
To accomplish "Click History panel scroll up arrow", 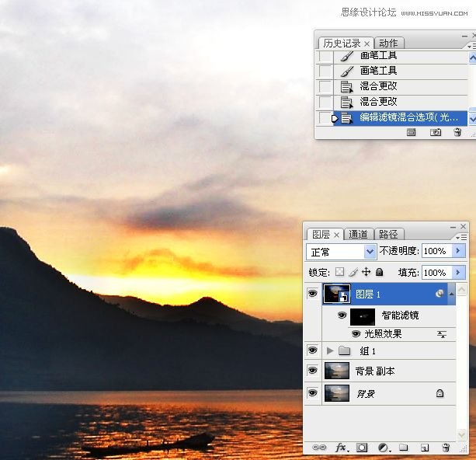I will pyautogui.click(x=472, y=57).
